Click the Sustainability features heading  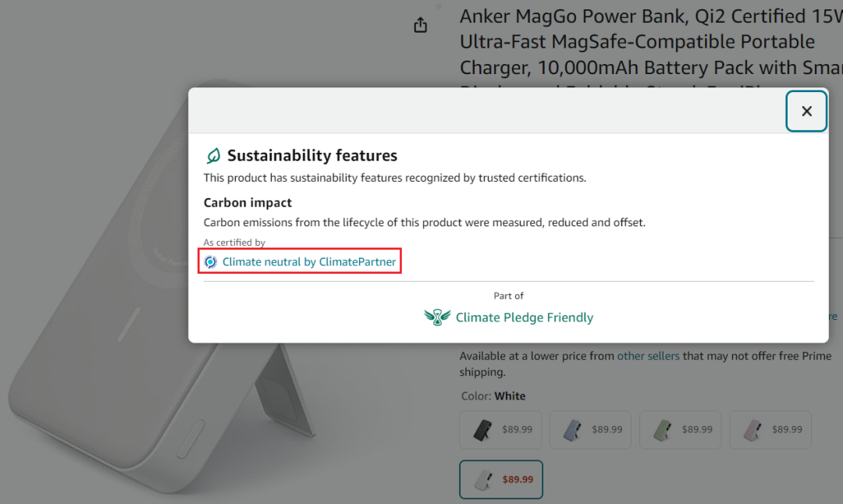click(311, 155)
